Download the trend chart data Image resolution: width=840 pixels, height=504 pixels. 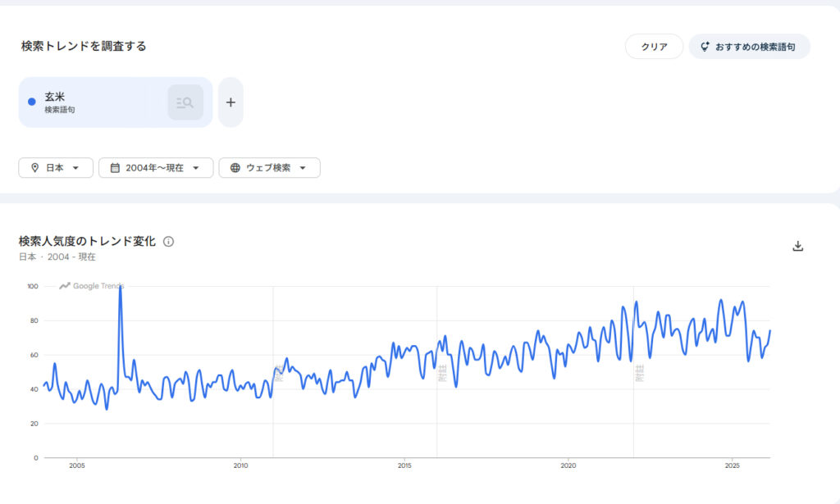(797, 246)
